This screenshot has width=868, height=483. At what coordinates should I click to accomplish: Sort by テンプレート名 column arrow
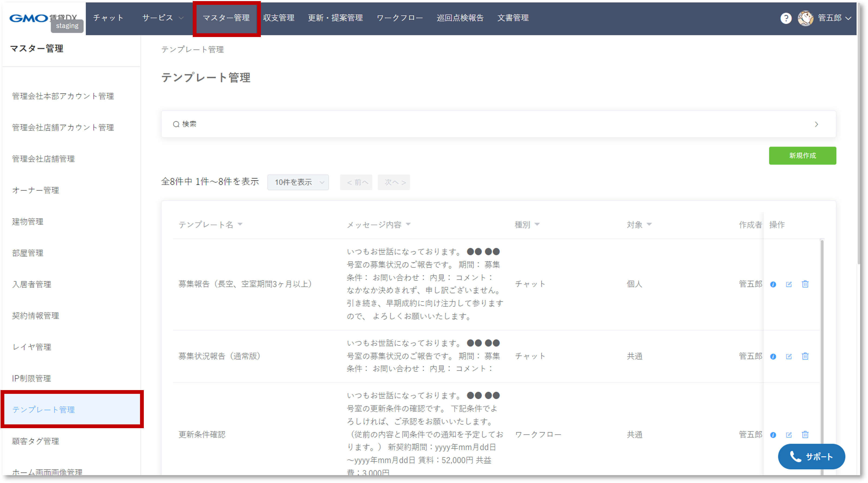coord(240,224)
